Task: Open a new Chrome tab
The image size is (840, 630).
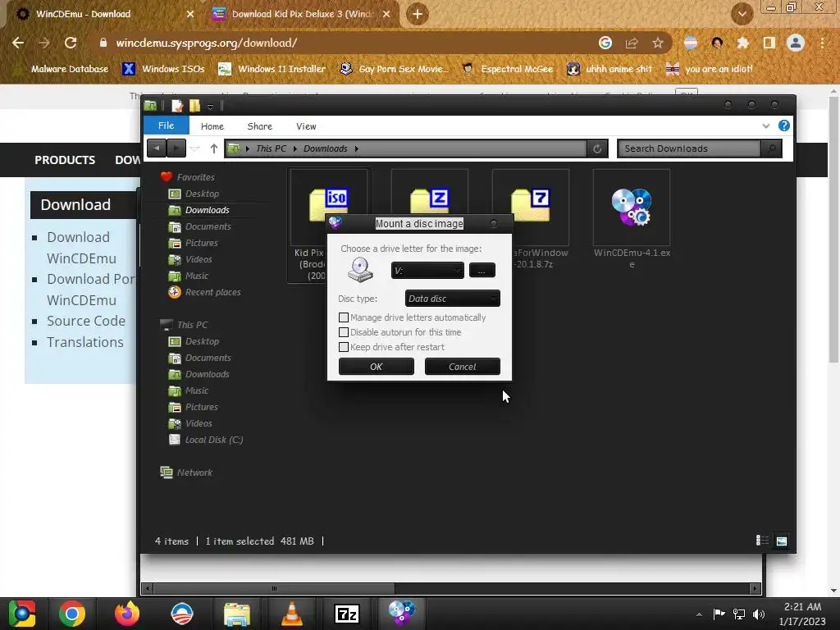Action: click(x=418, y=14)
